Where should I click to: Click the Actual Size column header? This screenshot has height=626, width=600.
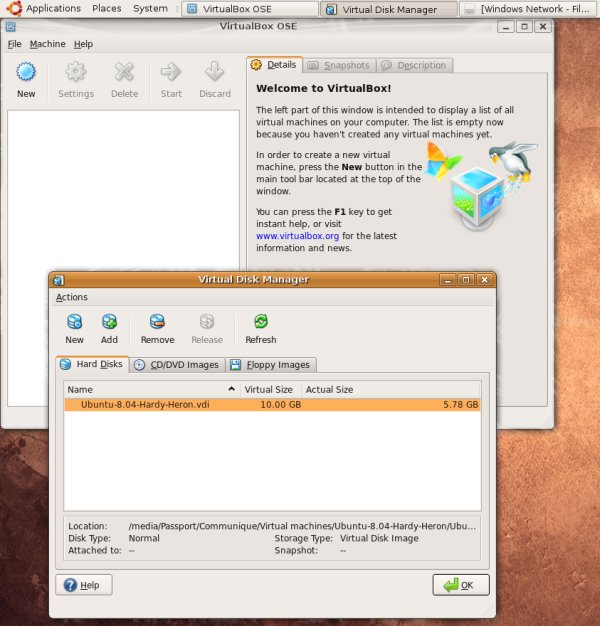[x=391, y=390]
